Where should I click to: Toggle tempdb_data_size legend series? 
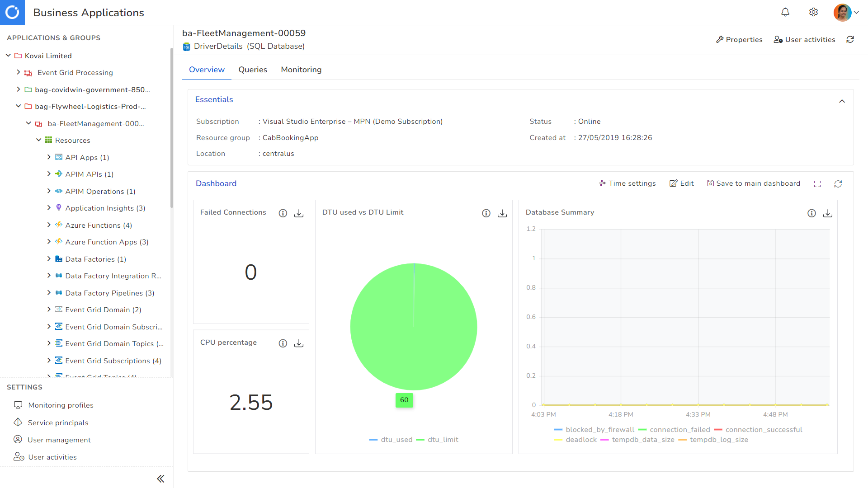coord(637,440)
